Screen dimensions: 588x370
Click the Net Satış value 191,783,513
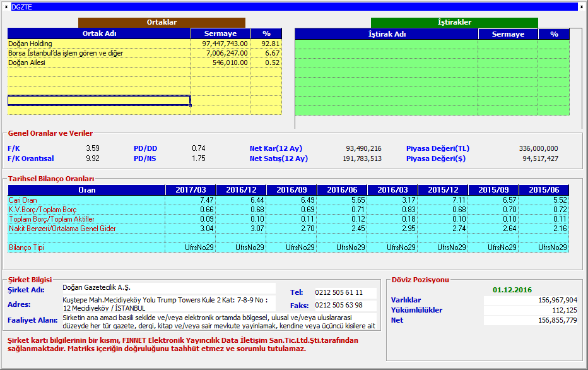tap(362, 158)
